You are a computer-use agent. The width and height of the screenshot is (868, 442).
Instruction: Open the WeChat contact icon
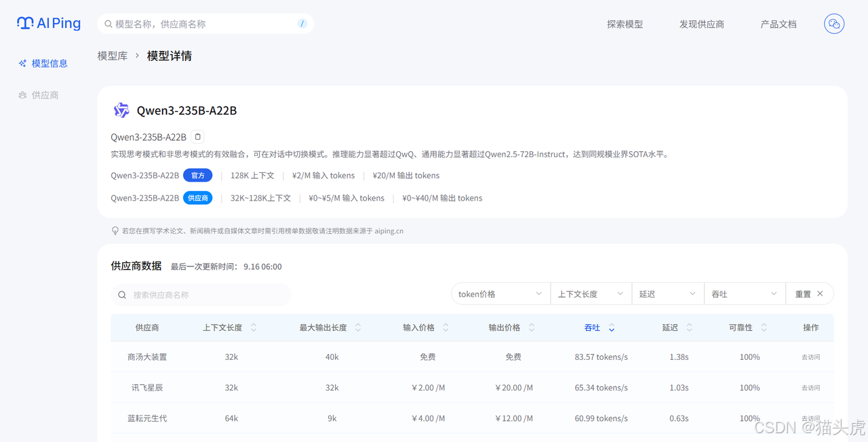[x=833, y=24]
